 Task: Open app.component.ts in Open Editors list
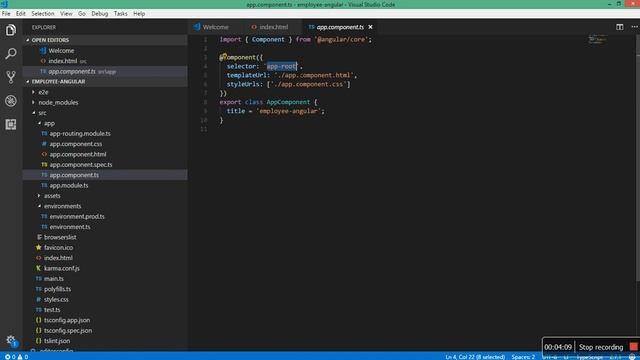[x=105, y=71]
